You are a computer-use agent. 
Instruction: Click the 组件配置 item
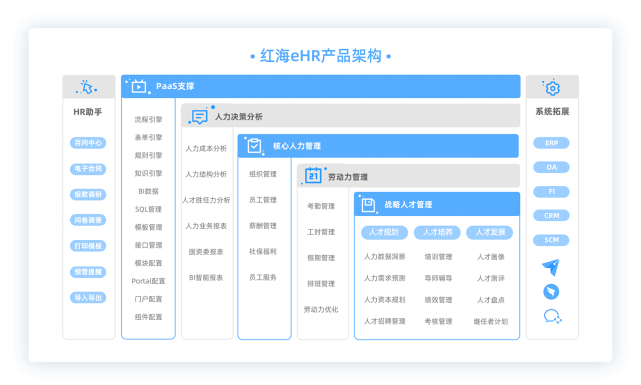pyautogui.click(x=148, y=317)
